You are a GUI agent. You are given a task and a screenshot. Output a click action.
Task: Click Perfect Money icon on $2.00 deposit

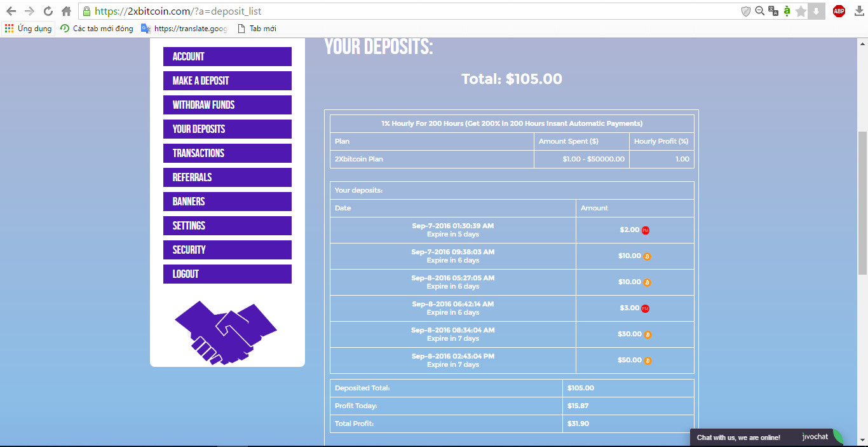pyautogui.click(x=646, y=230)
